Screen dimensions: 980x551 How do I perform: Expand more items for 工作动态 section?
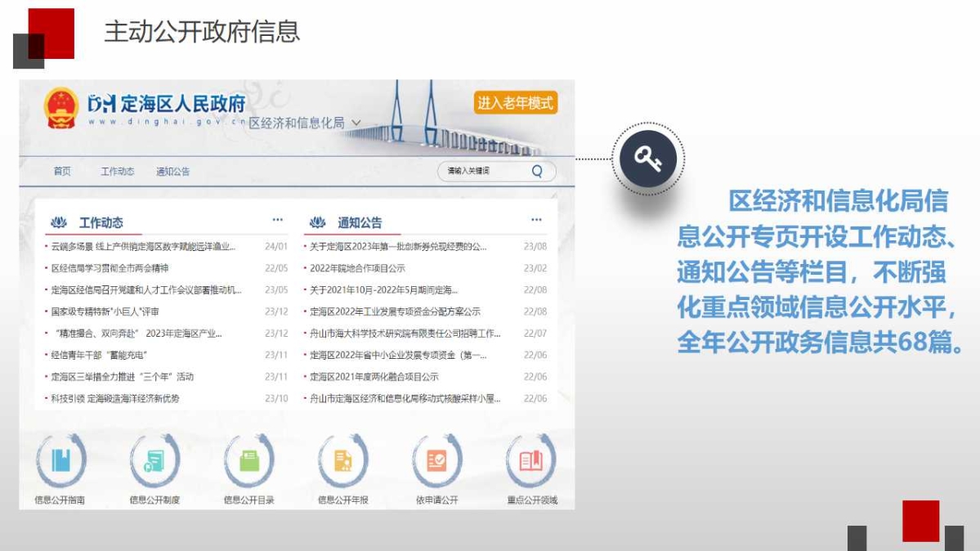click(x=278, y=220)
